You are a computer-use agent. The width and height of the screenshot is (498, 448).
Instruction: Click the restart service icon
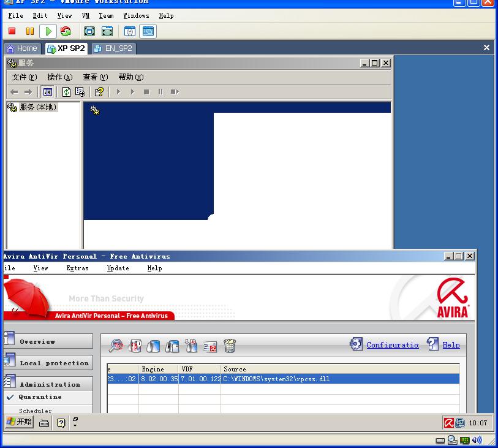click(175, 92)
